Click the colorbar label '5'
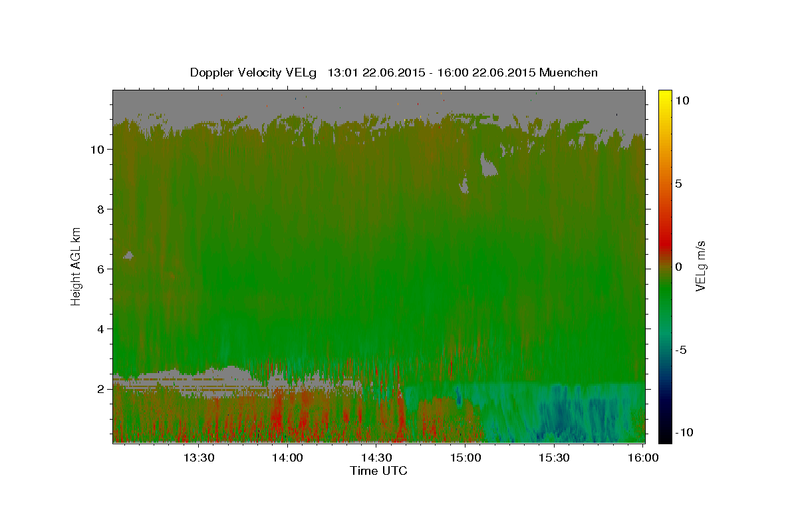Viewport: 798px width, 532px height. (678, 184)
